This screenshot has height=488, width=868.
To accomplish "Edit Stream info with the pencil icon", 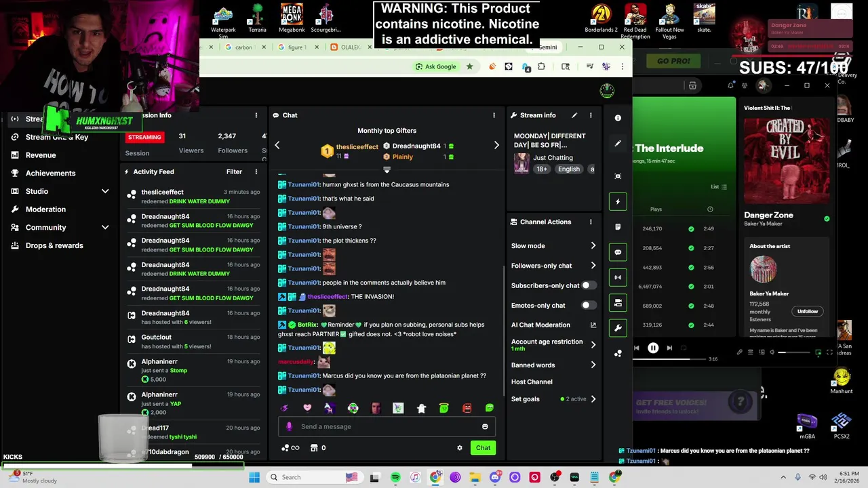I will [574, 115].
